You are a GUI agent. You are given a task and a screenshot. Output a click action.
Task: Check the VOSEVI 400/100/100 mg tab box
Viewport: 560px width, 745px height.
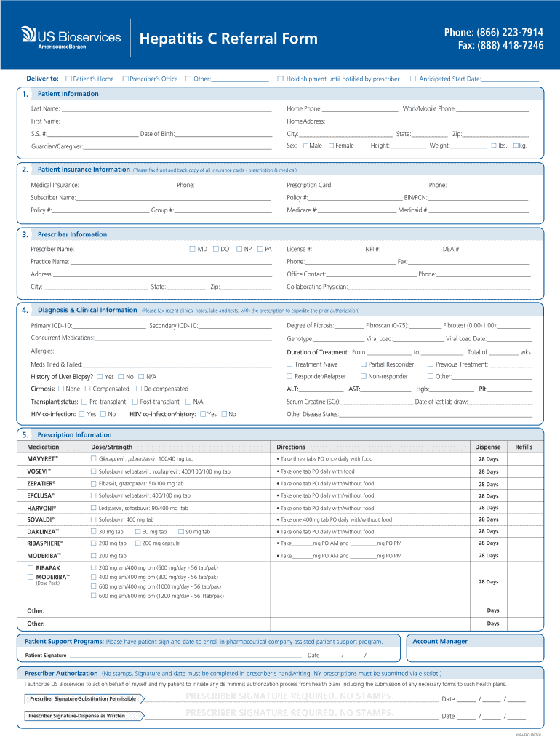tap(94, 471)
